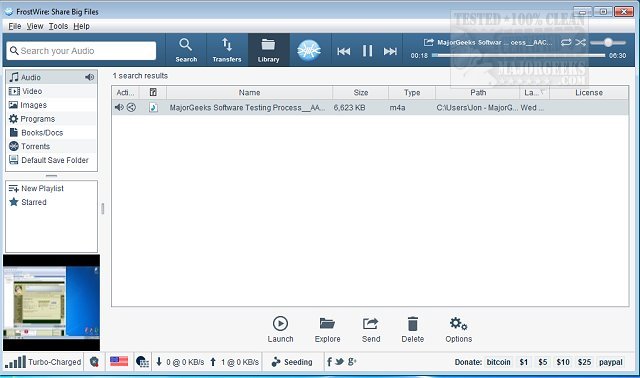This screenshot has width=640, height=378.
Task: Click the La... column sort arrow header
Action: 534,93
